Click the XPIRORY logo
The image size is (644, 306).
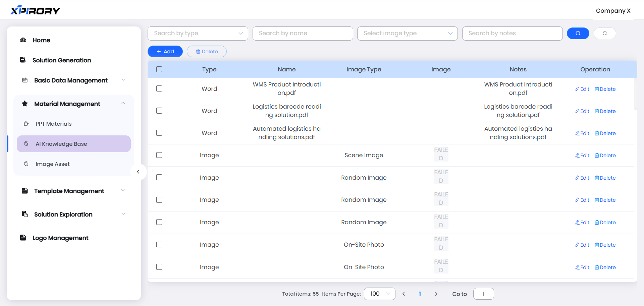coord(35,11)
